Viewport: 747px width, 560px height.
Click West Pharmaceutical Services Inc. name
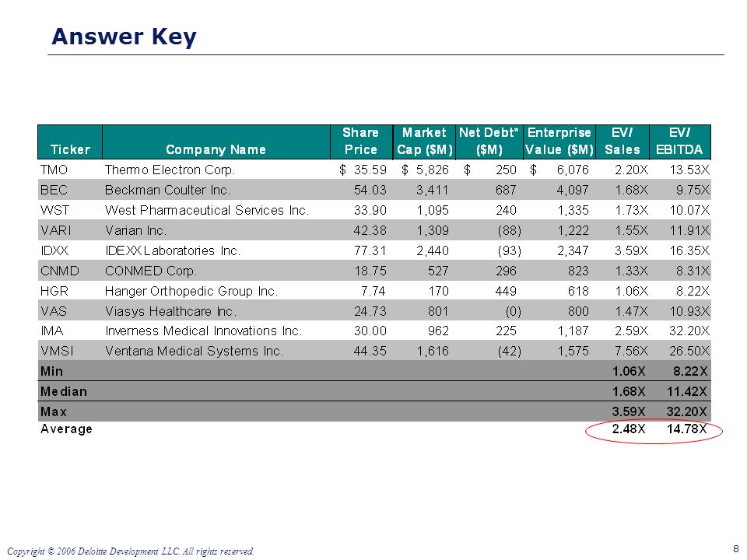(207, 210)
